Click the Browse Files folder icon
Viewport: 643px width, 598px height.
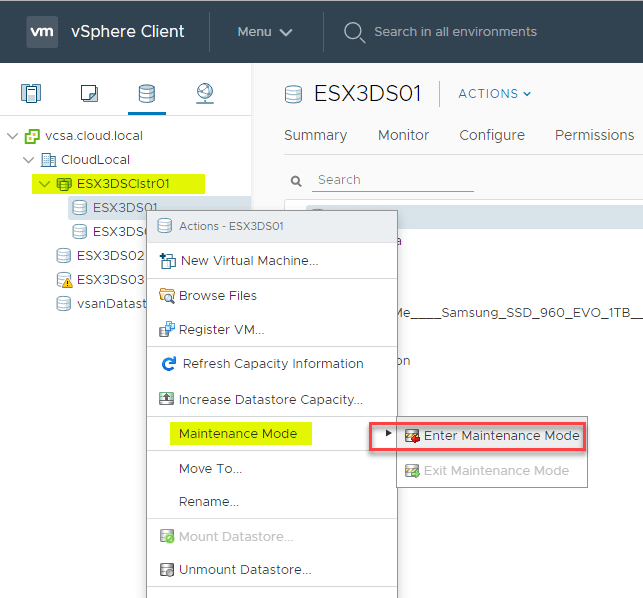[x=167, y=296]
